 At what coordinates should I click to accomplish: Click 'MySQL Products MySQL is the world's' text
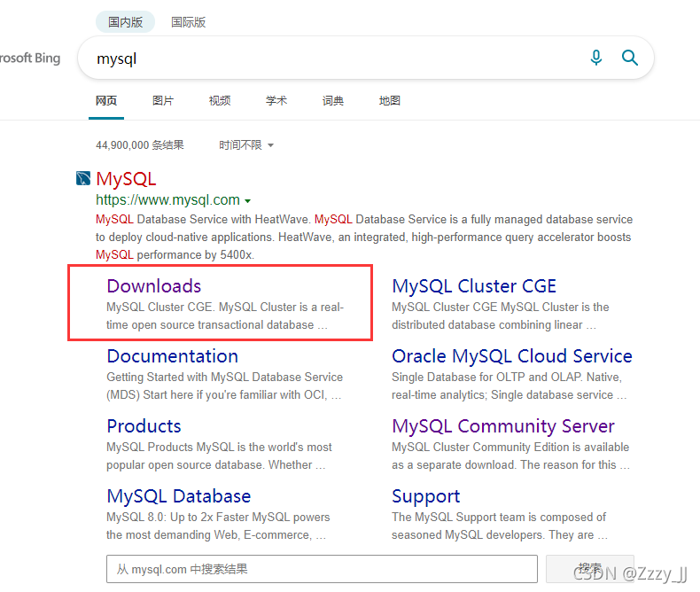click(x=203, y=447)
